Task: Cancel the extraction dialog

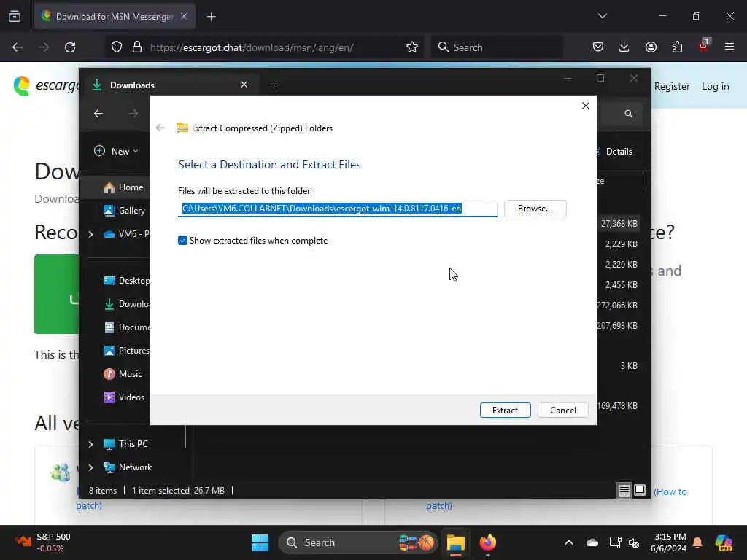Action: [562, 410]
